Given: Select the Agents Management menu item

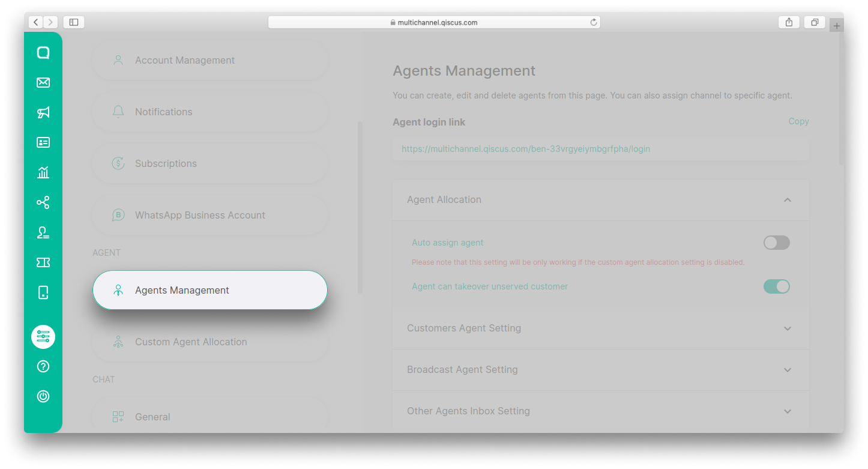Looking at the screenshot, I should 210,290.
